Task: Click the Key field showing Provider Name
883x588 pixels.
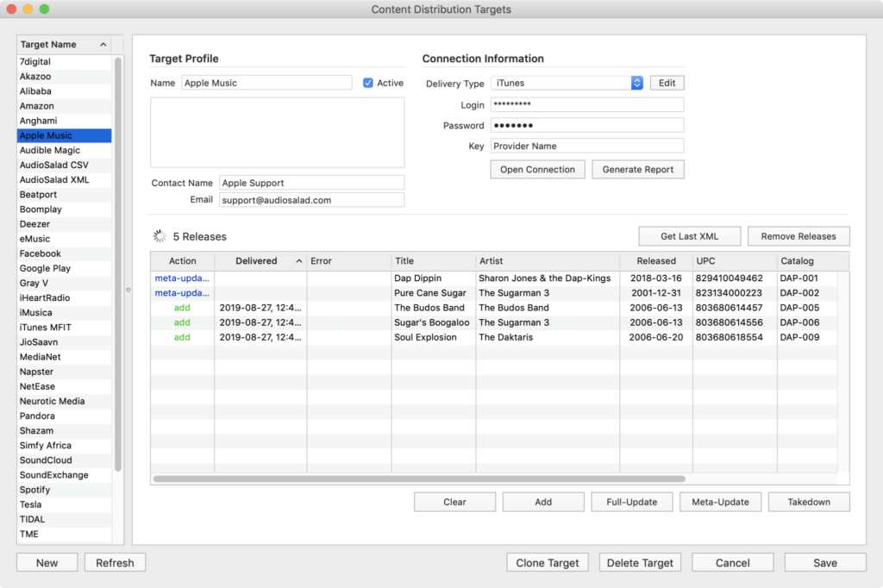Action: coord(587,146)
